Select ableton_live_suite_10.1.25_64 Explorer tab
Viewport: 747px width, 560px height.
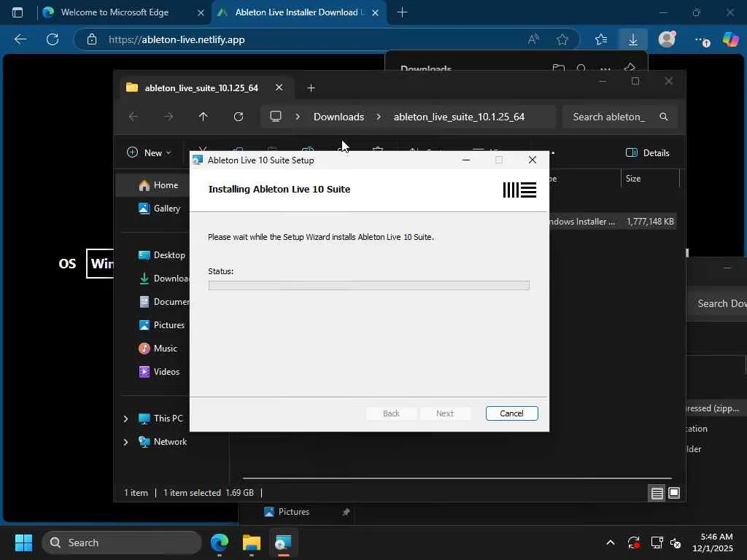202,88
